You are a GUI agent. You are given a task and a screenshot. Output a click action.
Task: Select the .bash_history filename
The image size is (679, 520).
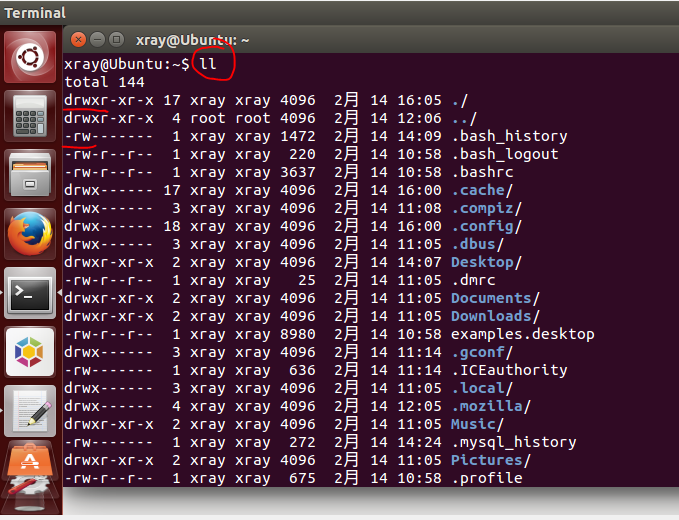(509, 136)
